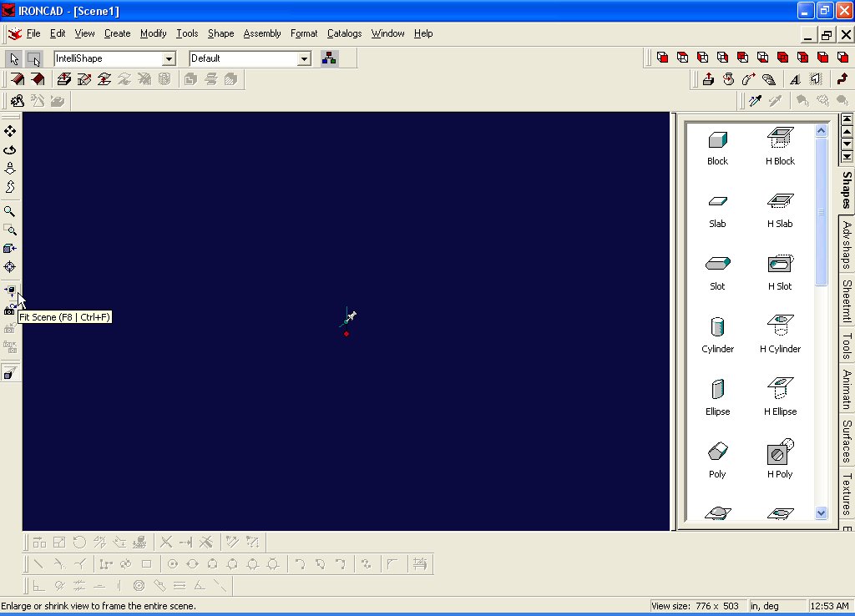The image size is (855, 616).
Task: Select the Block shape from catalog
Action: coord(717,147)
